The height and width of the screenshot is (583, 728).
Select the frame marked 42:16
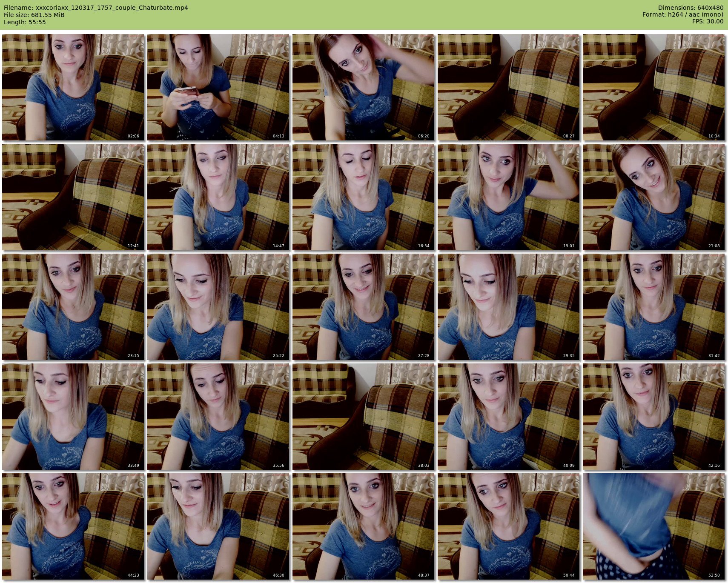coord(653,417)
